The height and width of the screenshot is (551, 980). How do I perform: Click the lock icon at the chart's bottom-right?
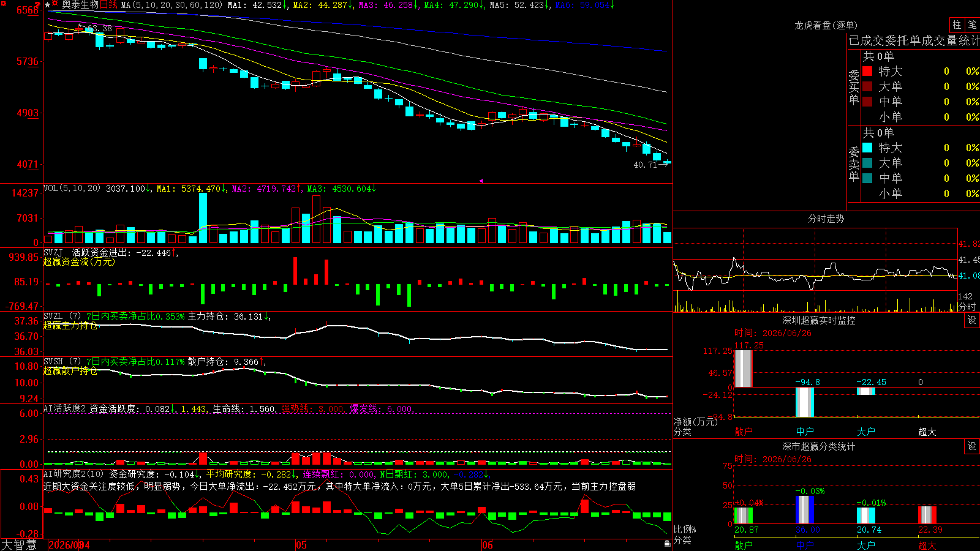(667, 543)
